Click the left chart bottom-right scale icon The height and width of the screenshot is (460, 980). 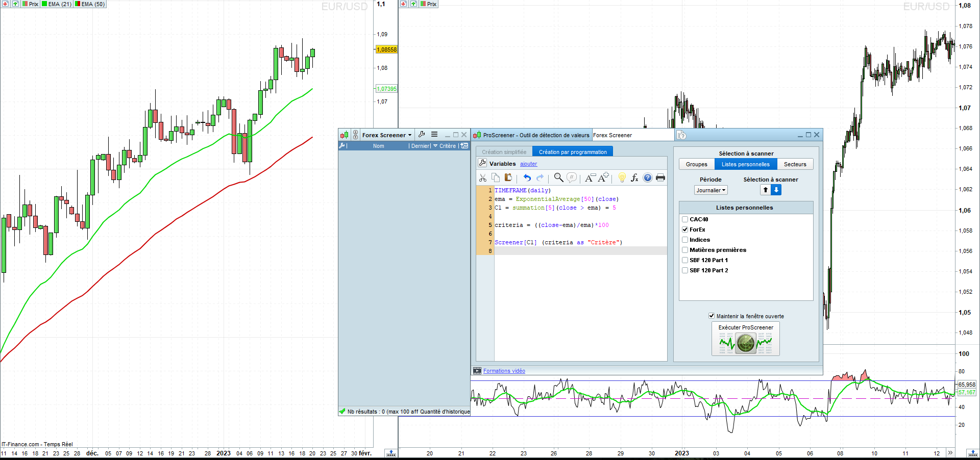point(391,453)
